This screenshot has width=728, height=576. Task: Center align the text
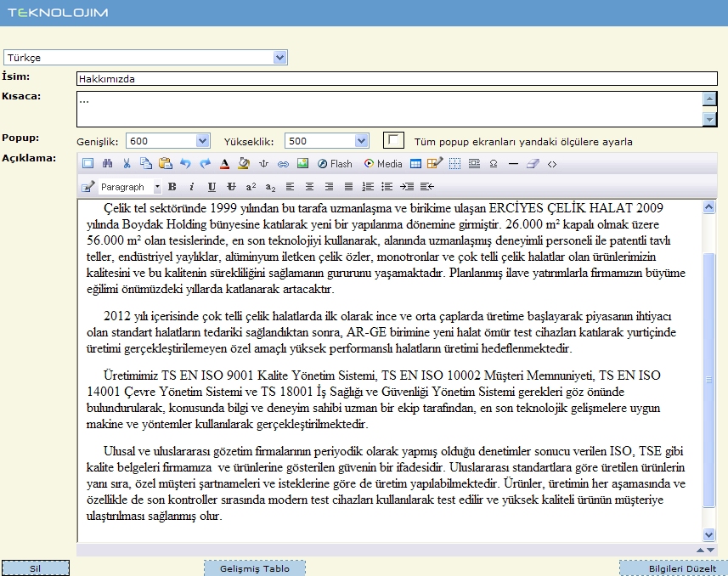tap(309, 187)
